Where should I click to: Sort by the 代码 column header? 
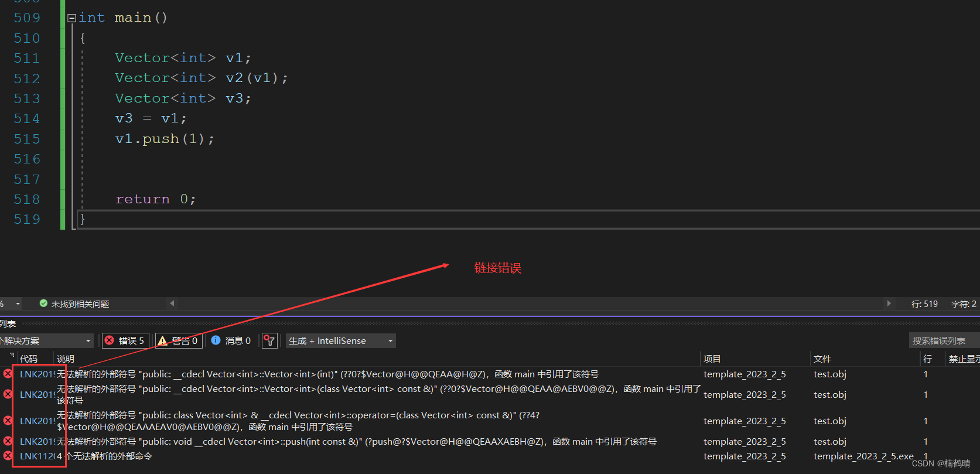tap(29, 359)
